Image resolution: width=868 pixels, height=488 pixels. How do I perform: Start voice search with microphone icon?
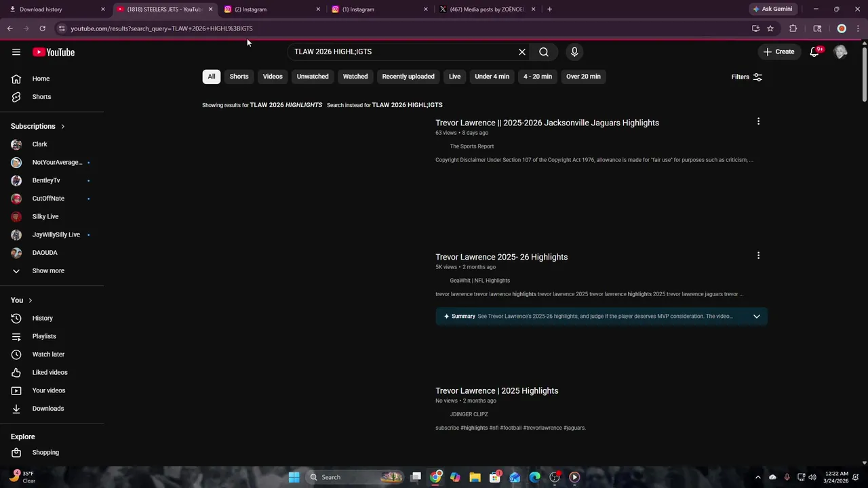tap(574, 52)
